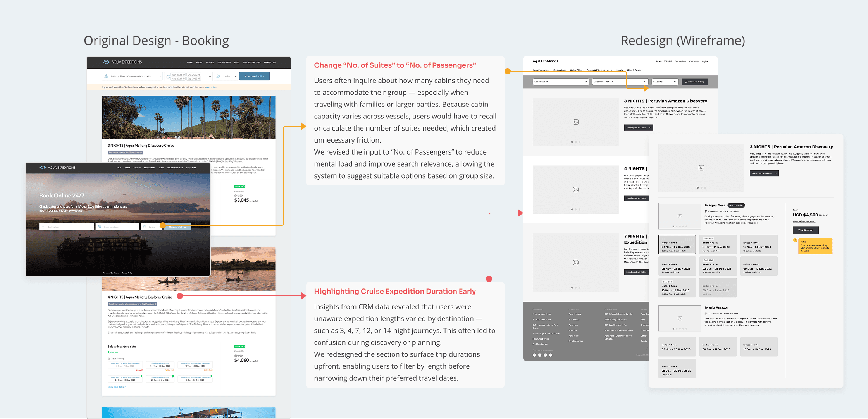Click the passengers icon next to 1 suite
868x419 pixels.
tap(219, 76)
